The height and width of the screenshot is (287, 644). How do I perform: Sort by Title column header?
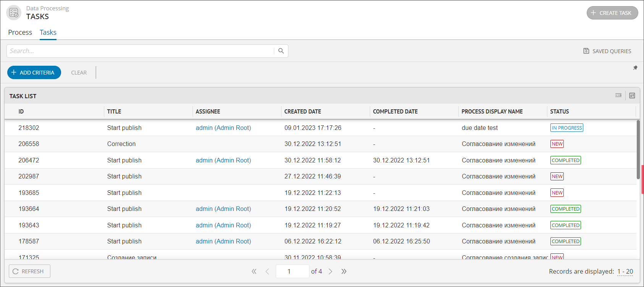pyautogui.click(x=114, y=112)
